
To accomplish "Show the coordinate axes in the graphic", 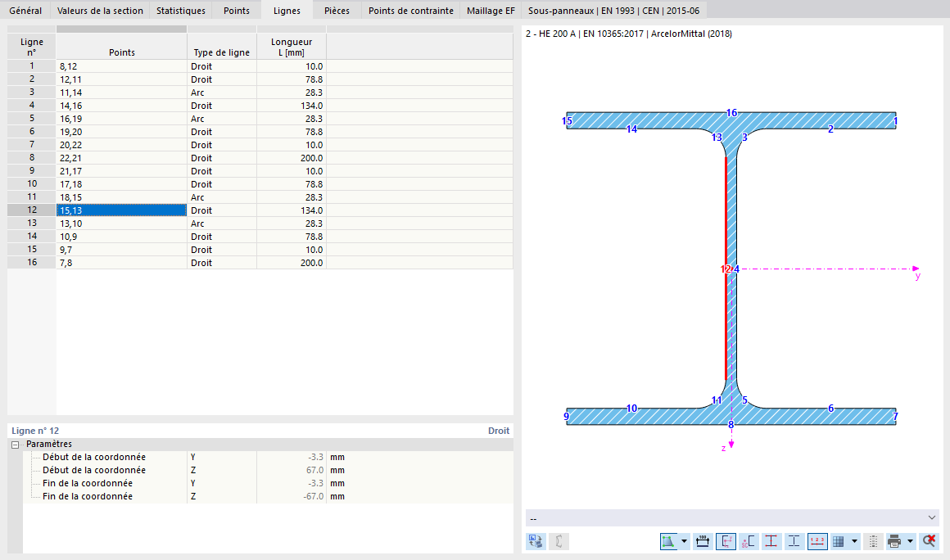I will pyautogui.click(x=725, y=541).
